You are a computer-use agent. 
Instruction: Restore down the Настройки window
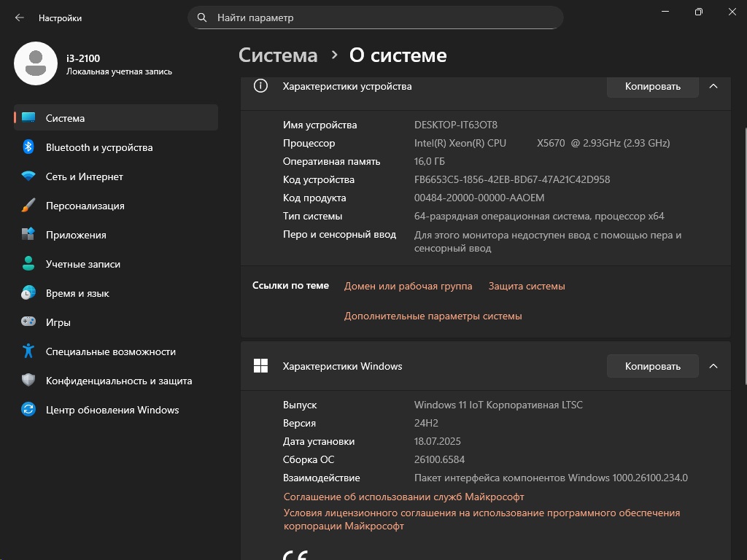tap(698, 12)
